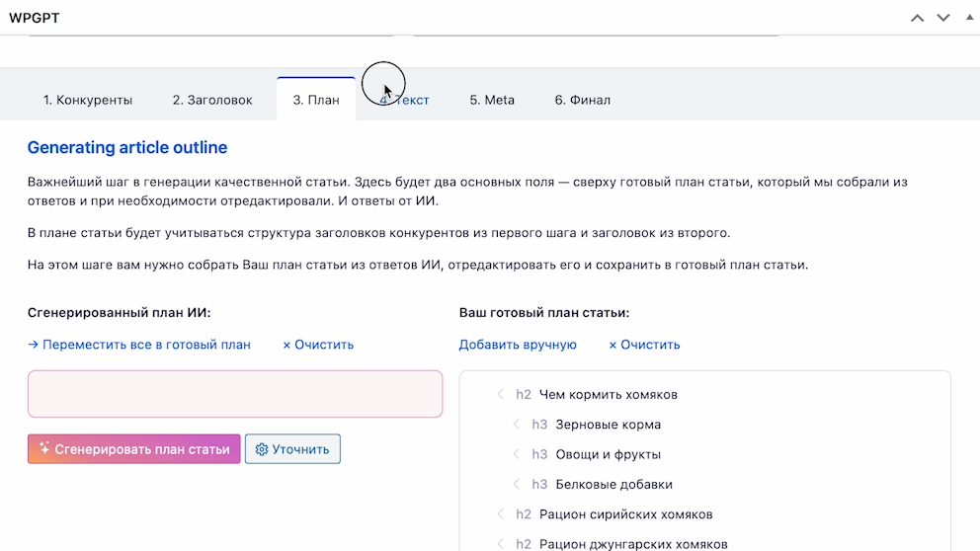Click arrow beside Зерновые корма
The width and height of the screenshot is (980, 551).
(x=517, y=425)
